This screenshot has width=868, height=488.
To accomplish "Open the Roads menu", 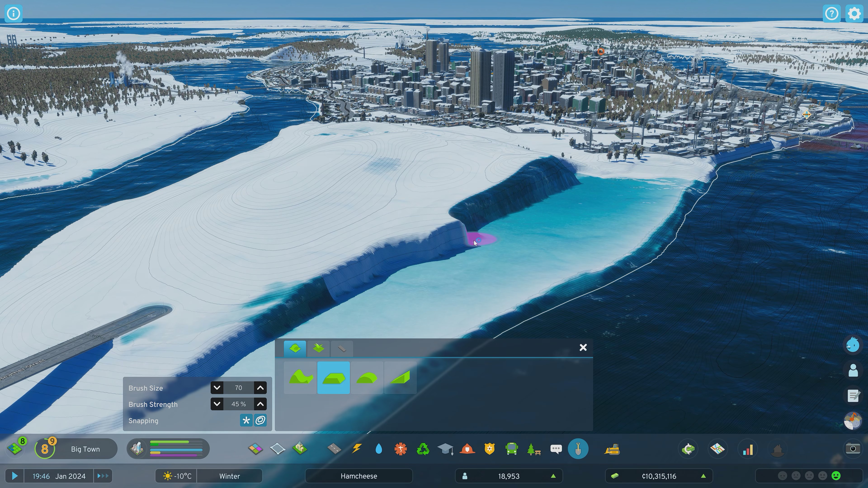I will tap(334, 449).
